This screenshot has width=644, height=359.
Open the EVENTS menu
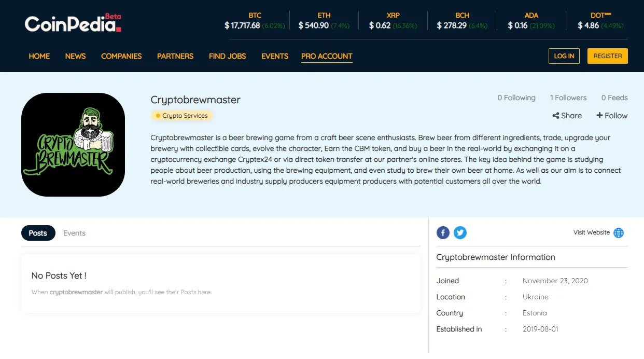coord(275,56)
